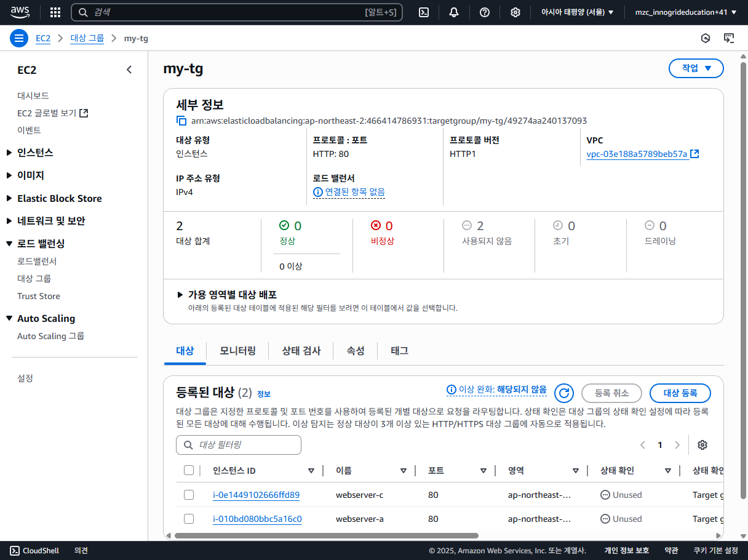Launch CloudShell from top bar icon
This screenshot has height=560, width=748.
424,12
